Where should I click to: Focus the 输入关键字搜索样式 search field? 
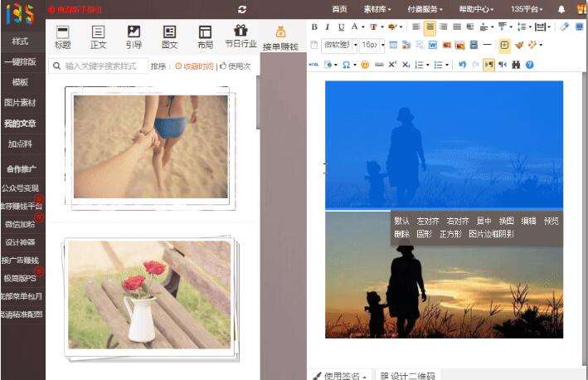(x=99, y=66)
